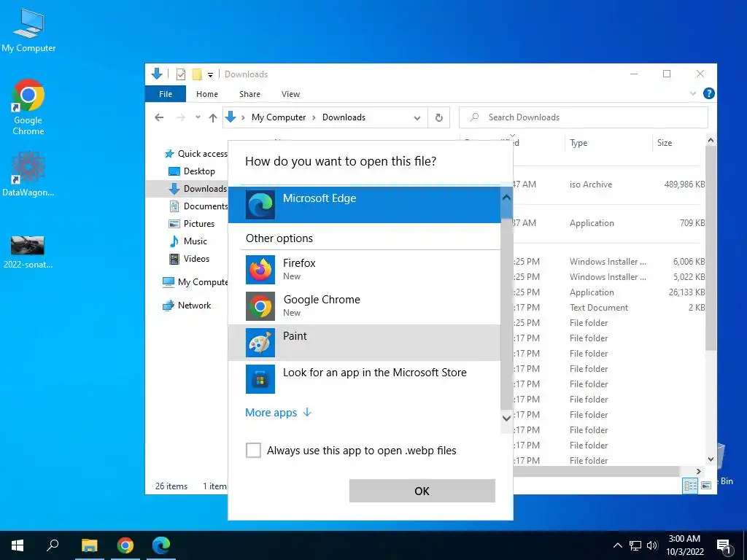Go back in Explorer navigation

click(x=159, y=117)
